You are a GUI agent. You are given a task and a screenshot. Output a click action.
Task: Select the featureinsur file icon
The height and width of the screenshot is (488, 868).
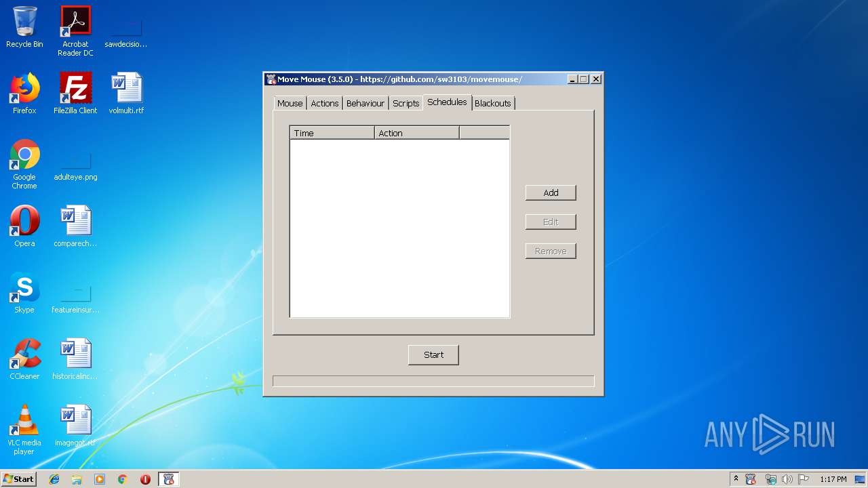(75, 299)
